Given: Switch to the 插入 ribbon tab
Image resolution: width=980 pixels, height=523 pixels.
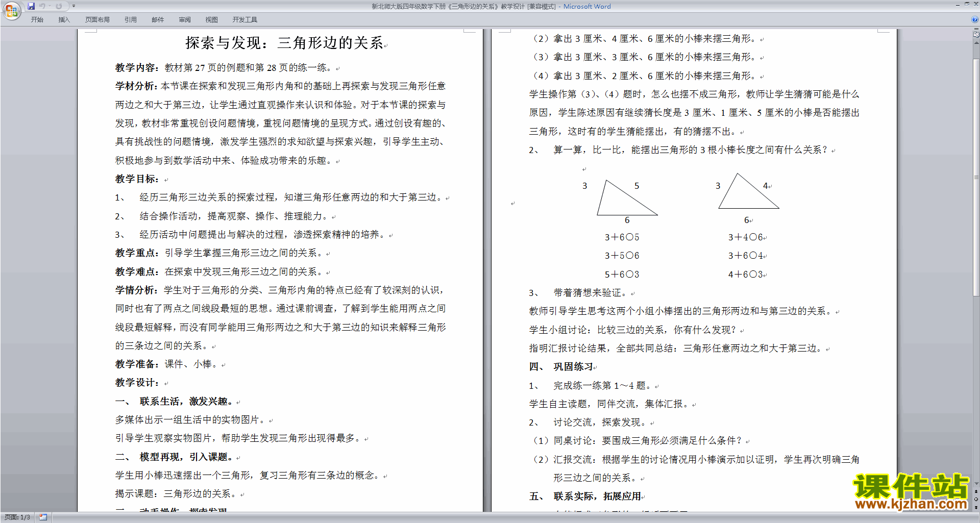Looking at the screenshot, I should [64, 20].
